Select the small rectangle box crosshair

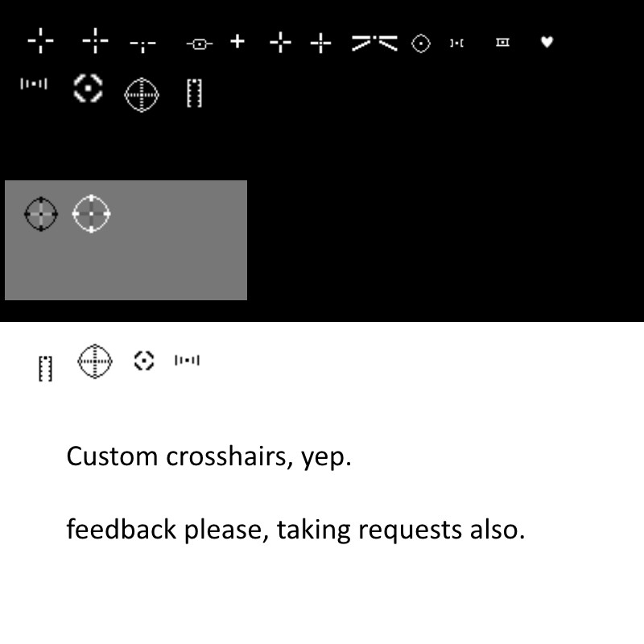click(x=502, y=43)
